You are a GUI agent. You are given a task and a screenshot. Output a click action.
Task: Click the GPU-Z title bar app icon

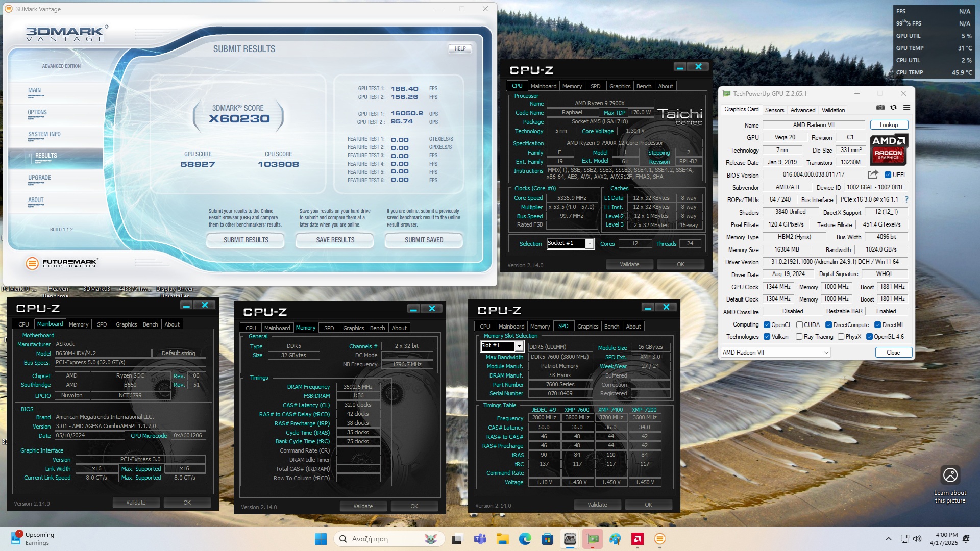point(727,94)
